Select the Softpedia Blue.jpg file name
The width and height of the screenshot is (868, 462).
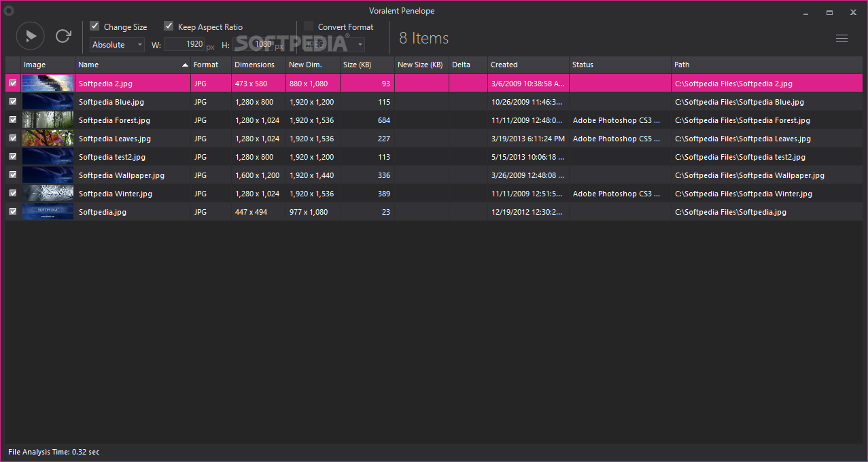pyautogui.click(x=111, y=102)
